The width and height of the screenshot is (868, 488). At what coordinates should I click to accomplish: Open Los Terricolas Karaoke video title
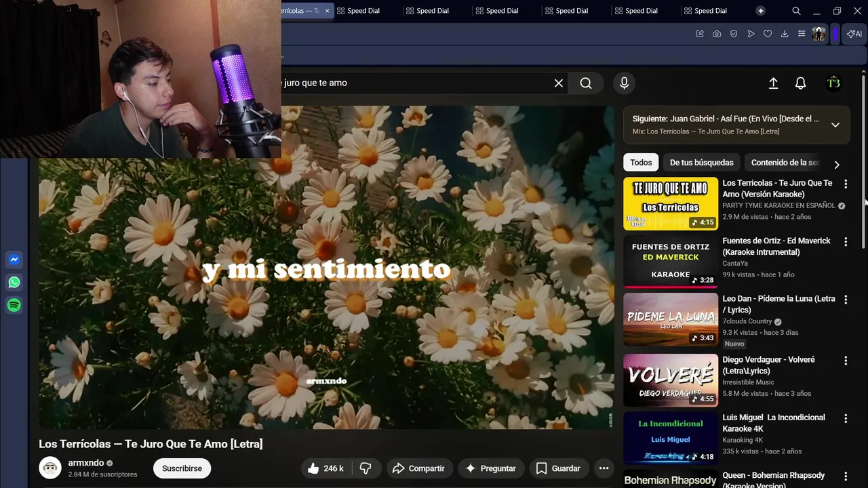(x=777, y=188)
